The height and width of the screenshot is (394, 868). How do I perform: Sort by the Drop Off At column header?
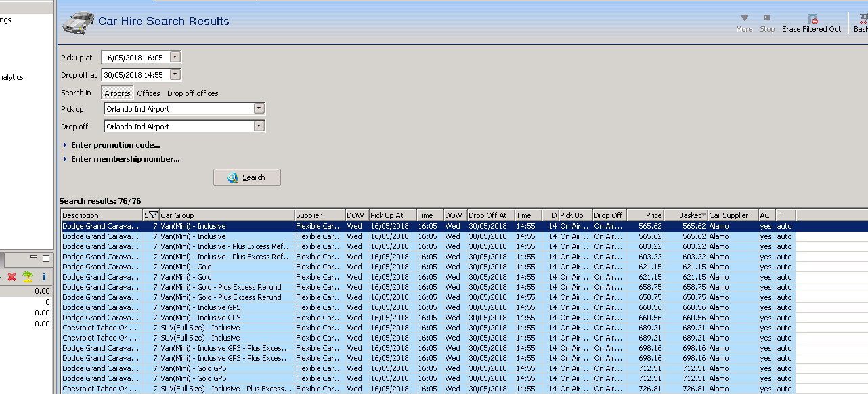coord(490,215)
